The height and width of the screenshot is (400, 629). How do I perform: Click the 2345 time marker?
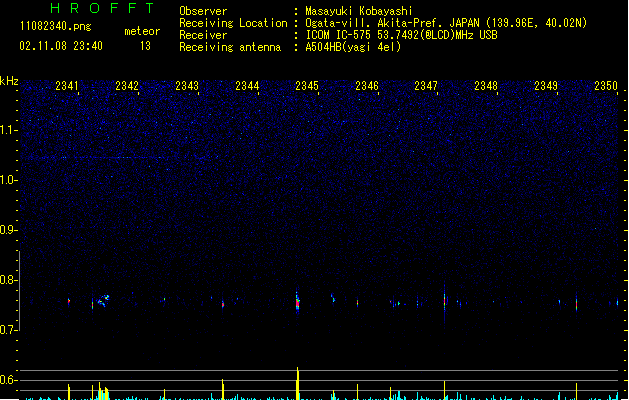(307, 86)
